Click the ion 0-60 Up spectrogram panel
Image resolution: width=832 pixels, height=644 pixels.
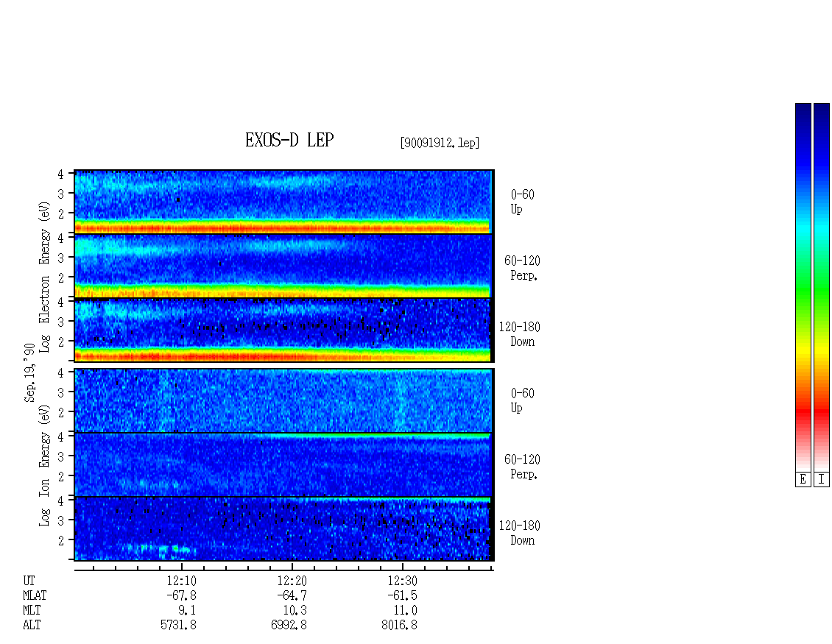coord(284,400)
